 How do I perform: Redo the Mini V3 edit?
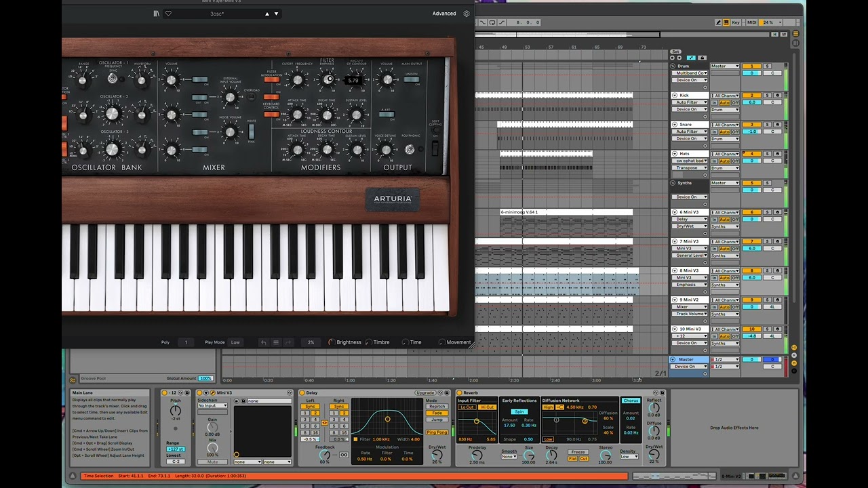tap(288, 342)
